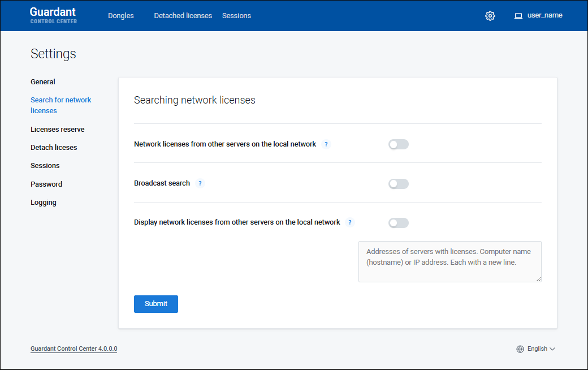588x370 pixels.
Task: Click help icon next to Broadcast search
Action: point(200,183)
